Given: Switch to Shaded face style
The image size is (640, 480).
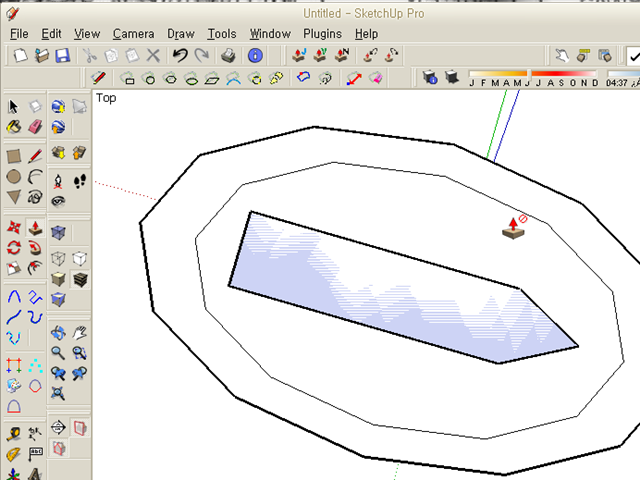Looking at the screenshot, I should click(x=58, y=280).
